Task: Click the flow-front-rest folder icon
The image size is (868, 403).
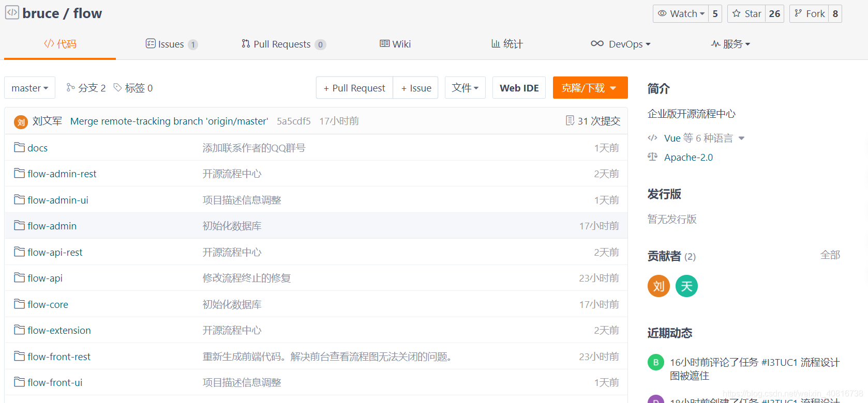Action: coord(20,356)
